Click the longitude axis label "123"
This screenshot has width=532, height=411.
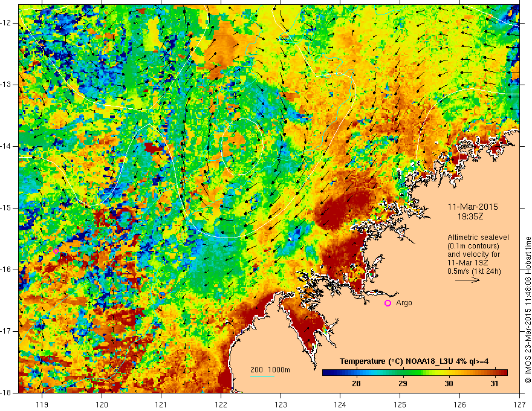coord(281,404)
